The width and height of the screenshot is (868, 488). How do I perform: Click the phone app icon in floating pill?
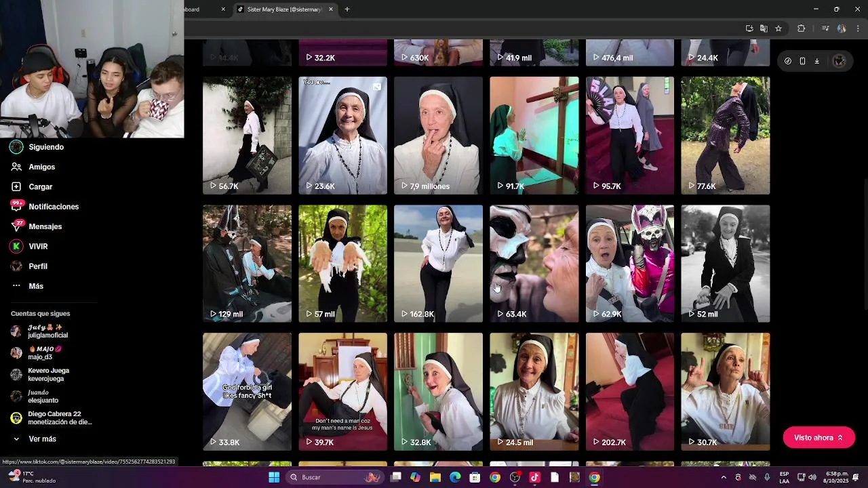coord(802,61)
